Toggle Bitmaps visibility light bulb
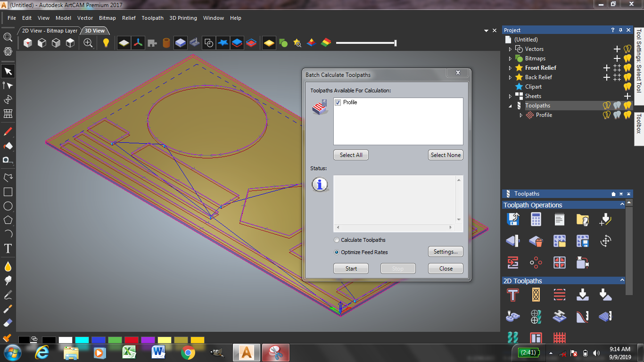 627,58
